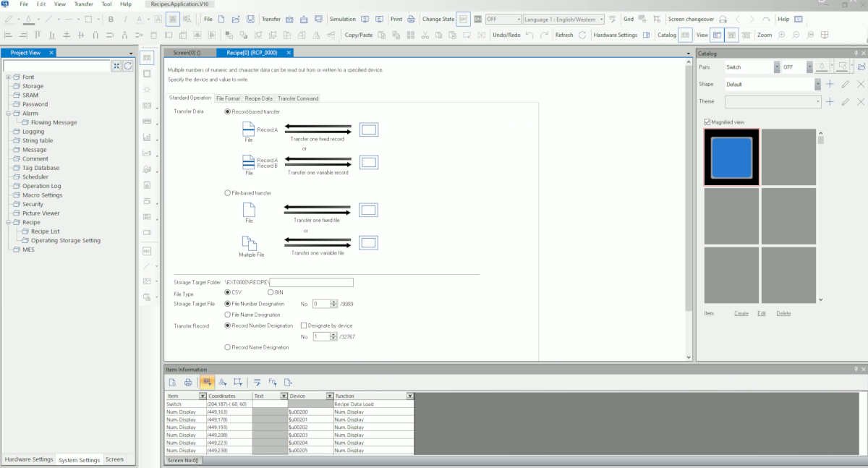The image size is (868, 468).
Task: Click the Refresh icon in the toolbar
Action: pos(584,35)
